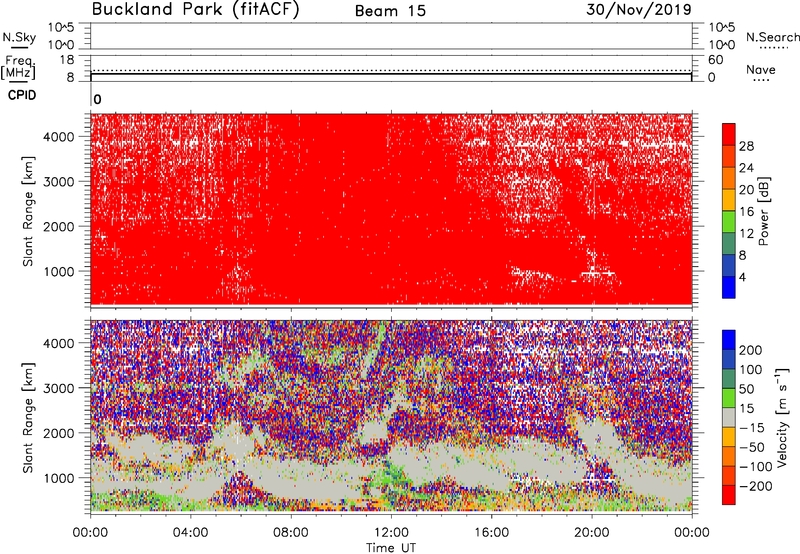Click the power panel's 4000 km tick label

click(59, 137)
